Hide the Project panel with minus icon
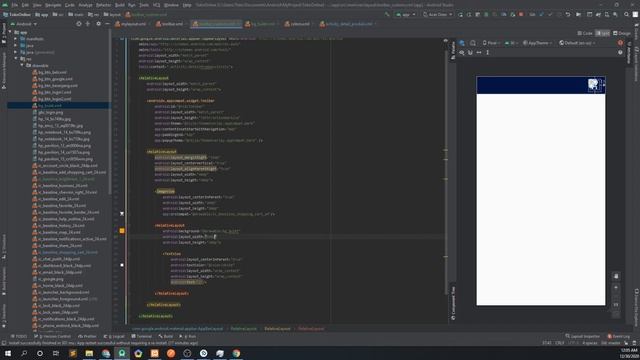The image size is (640, 360). [107, 24]
